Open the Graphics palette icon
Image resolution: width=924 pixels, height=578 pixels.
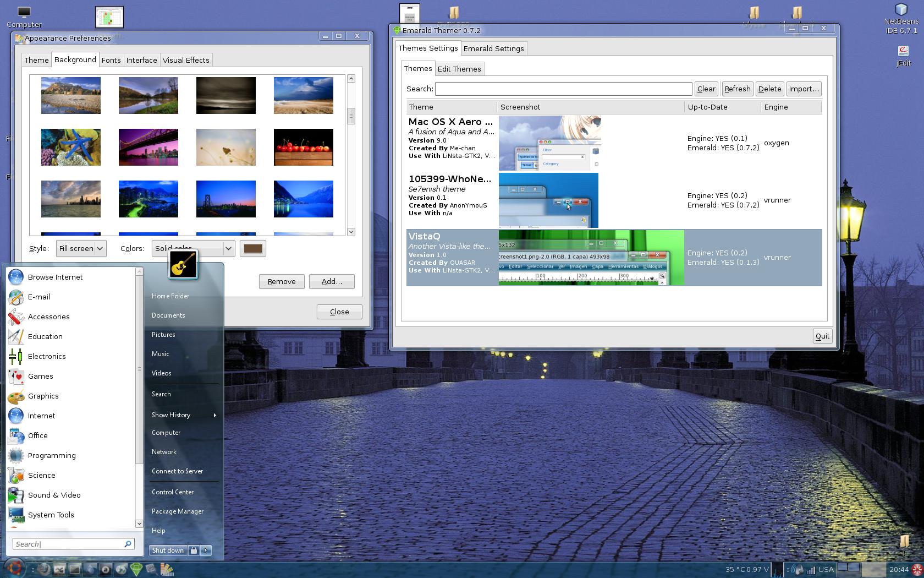point(16,396)
